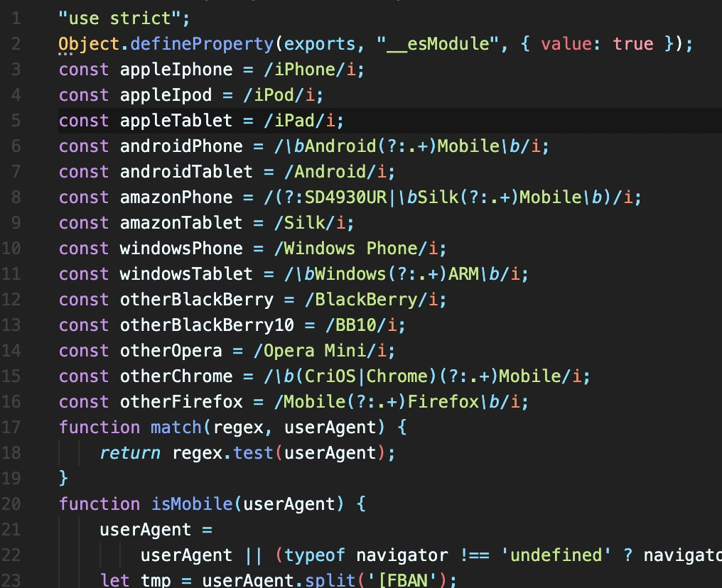Viewport: 722px width, 588px height.
Task: Place cursor on appleIphone variable name
Action: point(176,70)
